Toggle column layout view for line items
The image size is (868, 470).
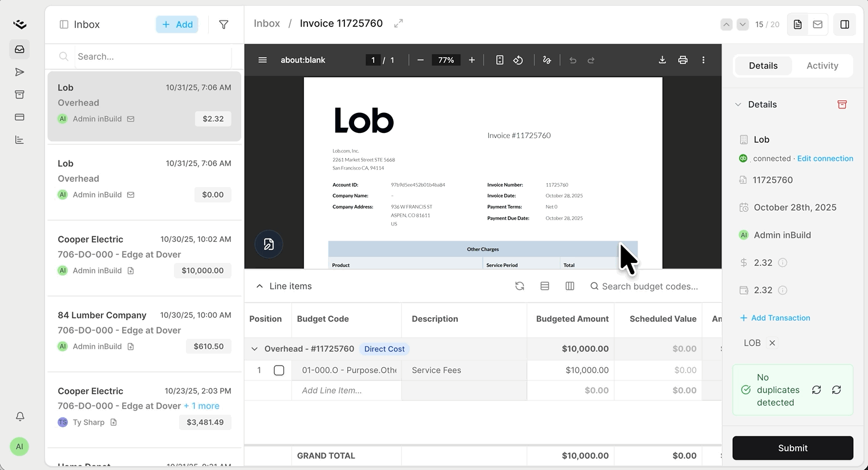tap(570, 286)
